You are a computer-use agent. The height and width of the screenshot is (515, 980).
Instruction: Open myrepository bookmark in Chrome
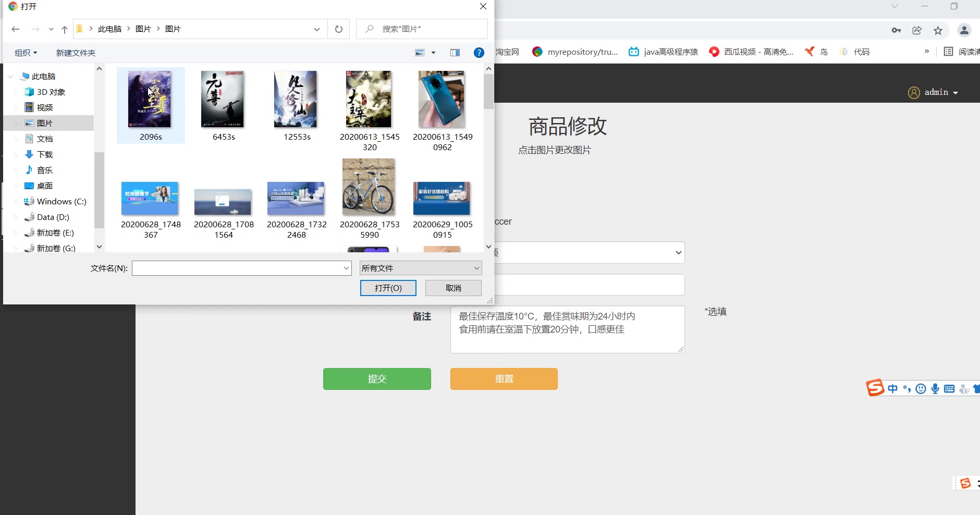pos(575,52)
